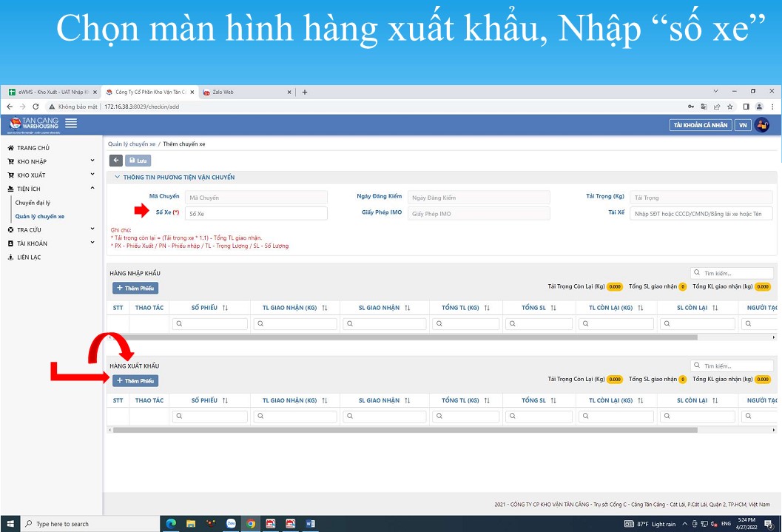Sort the SỐ PHIẾU column in import table

tap(225, 308)
